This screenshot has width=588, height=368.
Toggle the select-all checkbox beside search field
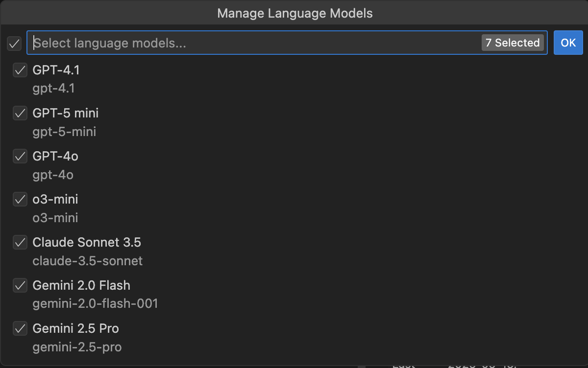point(14,44)
